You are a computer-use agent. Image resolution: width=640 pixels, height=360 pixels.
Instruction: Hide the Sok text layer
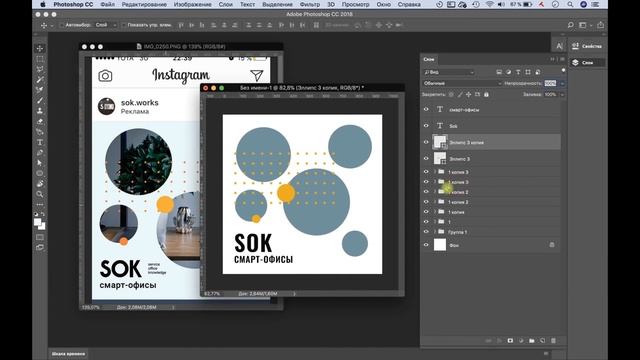426,126
